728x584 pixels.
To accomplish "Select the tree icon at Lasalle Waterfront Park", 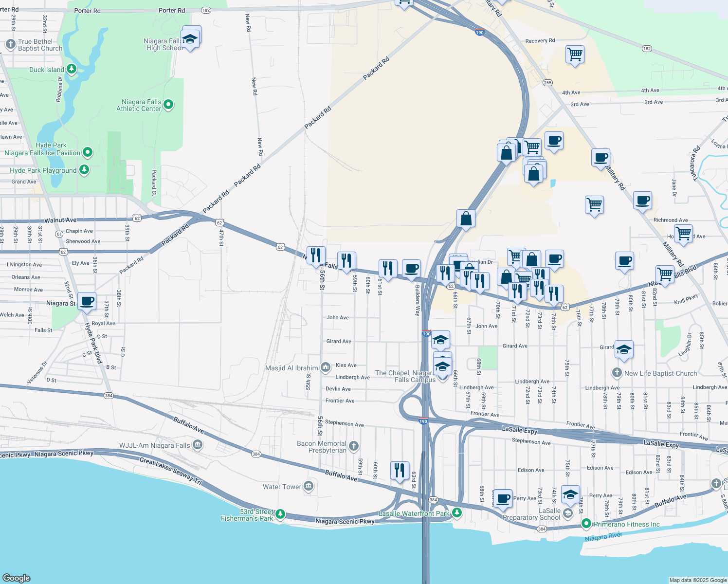I will point(456,512).
